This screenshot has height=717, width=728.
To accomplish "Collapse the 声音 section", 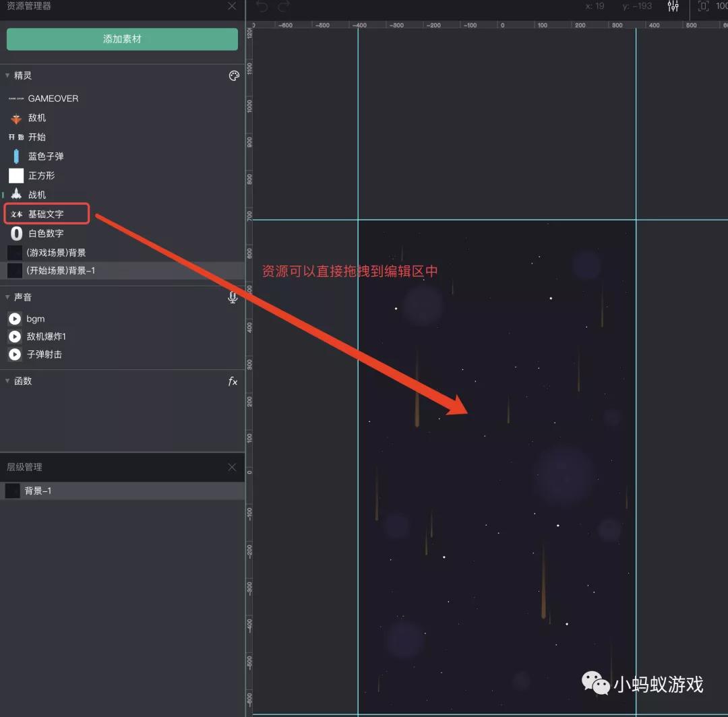I will click(x=7, y=297).
